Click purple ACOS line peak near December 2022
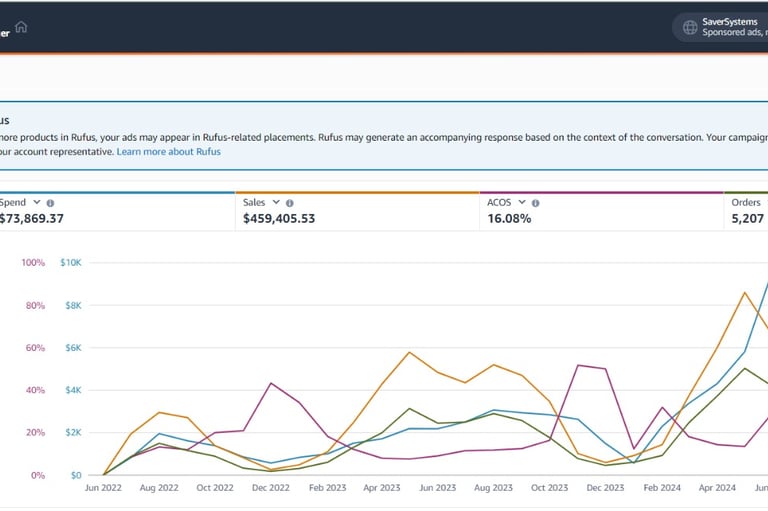768x511 pixels. point(271,383)
